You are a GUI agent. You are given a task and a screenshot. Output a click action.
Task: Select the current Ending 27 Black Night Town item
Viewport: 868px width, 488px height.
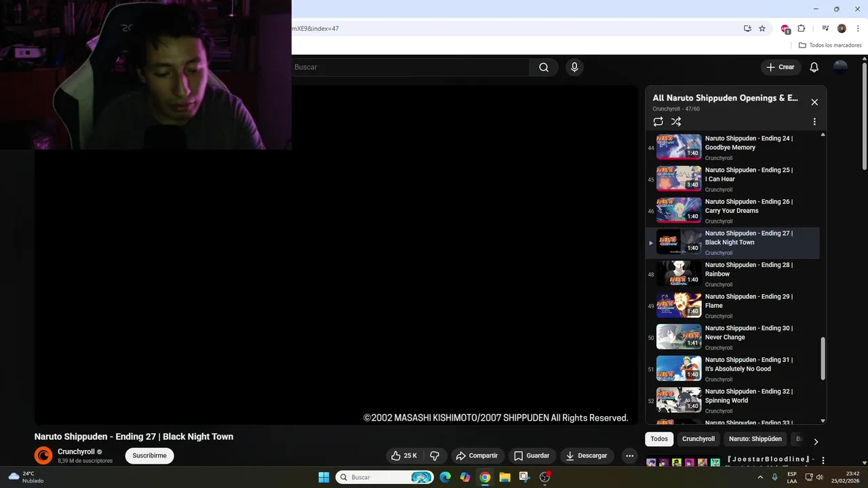coord(732,243)
